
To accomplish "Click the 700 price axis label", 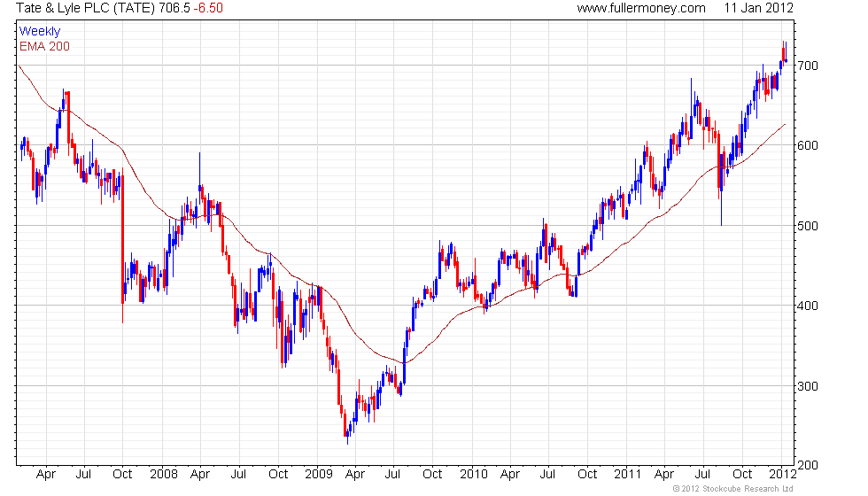I will (807, 66).
